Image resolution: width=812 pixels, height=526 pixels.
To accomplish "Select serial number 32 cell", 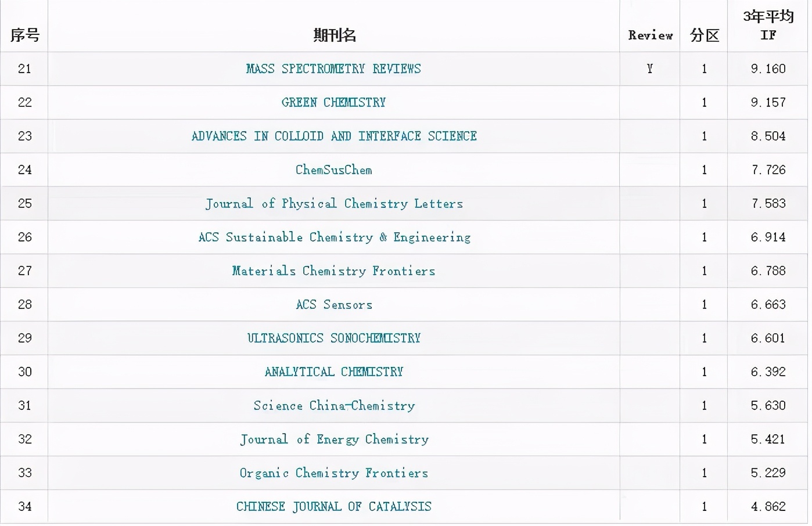I will pos(24,439).
